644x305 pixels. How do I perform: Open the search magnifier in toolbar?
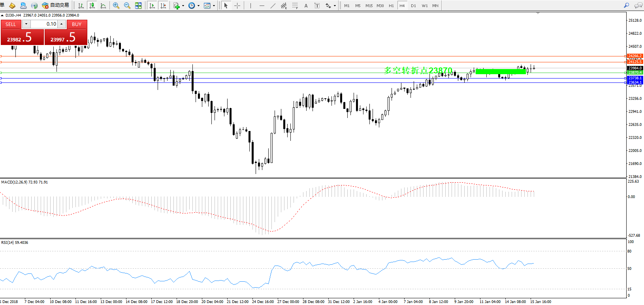[626, 6]
